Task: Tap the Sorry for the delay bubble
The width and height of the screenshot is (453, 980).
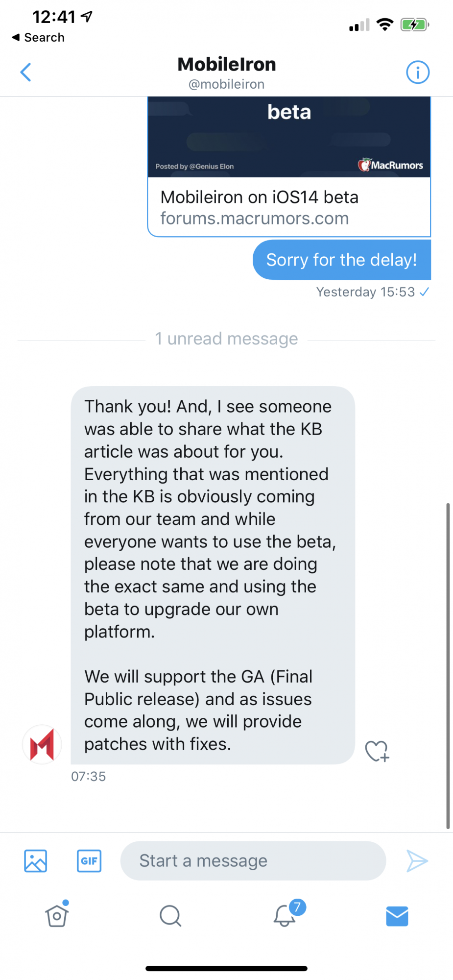Action: 341,260
